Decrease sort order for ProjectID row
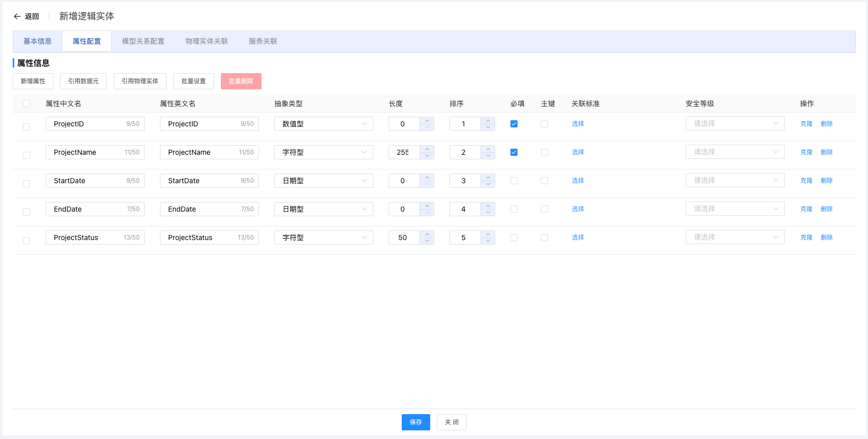The width and height of the screenshot is (868, 439). point(488,127)
